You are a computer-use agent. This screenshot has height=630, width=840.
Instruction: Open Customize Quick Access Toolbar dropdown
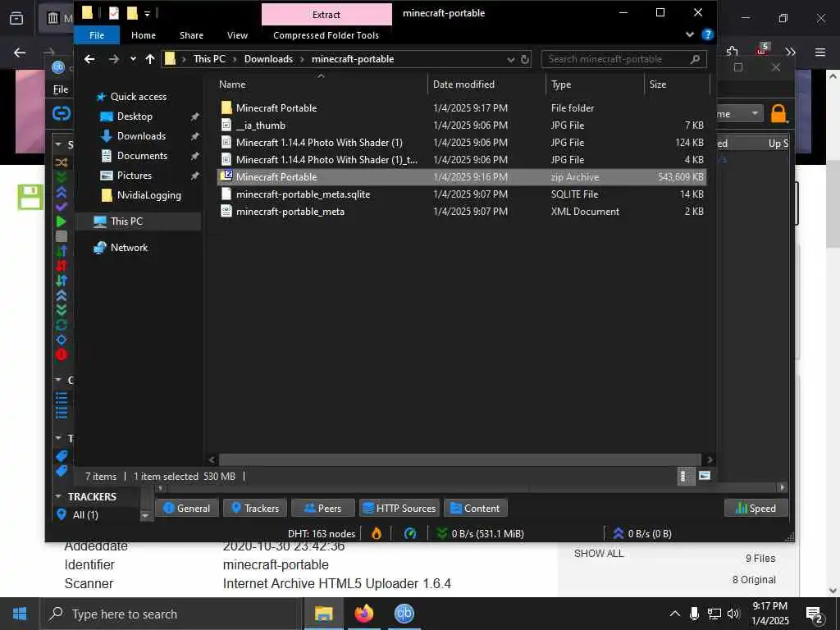[147, 14]
